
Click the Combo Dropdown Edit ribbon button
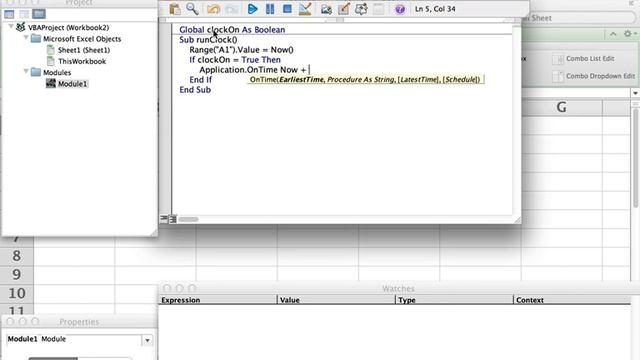pos(593,76)
